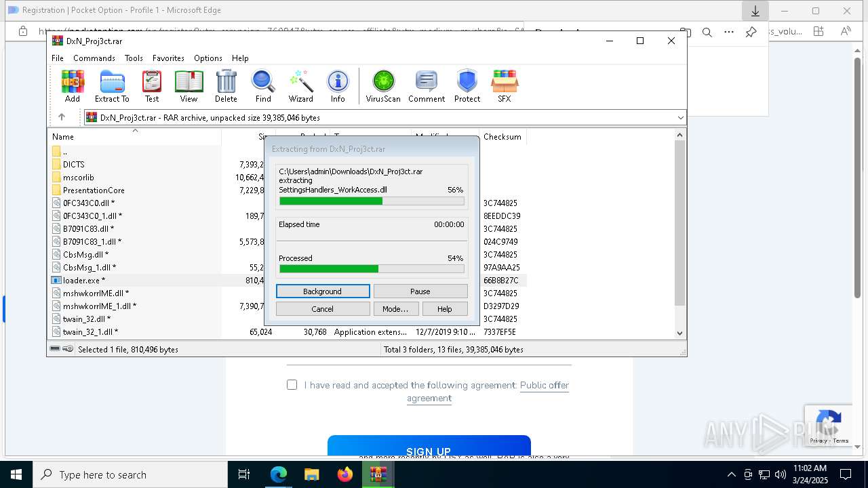Click the Extract To toolbar icon
Image resolution: width=868 pixels, height=488 pixels.
pos(112,86)
